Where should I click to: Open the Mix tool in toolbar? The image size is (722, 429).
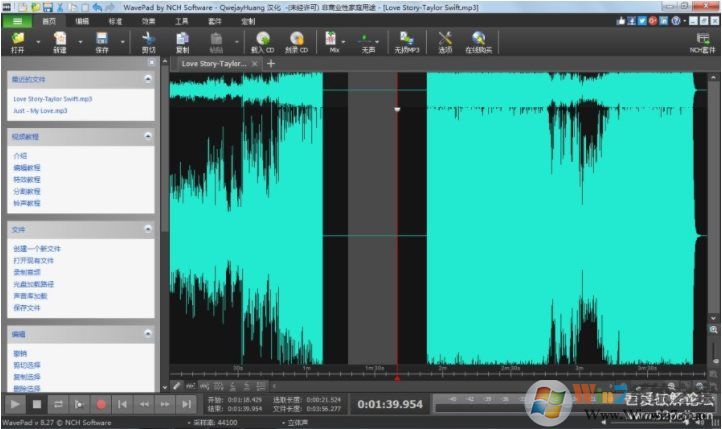pyautogui.click(x=332, y=39)
